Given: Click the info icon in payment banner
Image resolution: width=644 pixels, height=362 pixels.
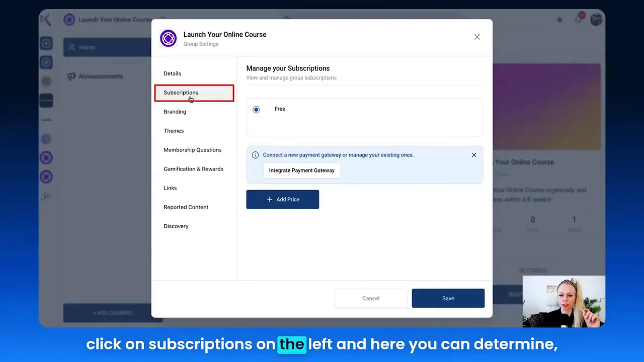Looking at the screenshot, I should tap(255, 155).
